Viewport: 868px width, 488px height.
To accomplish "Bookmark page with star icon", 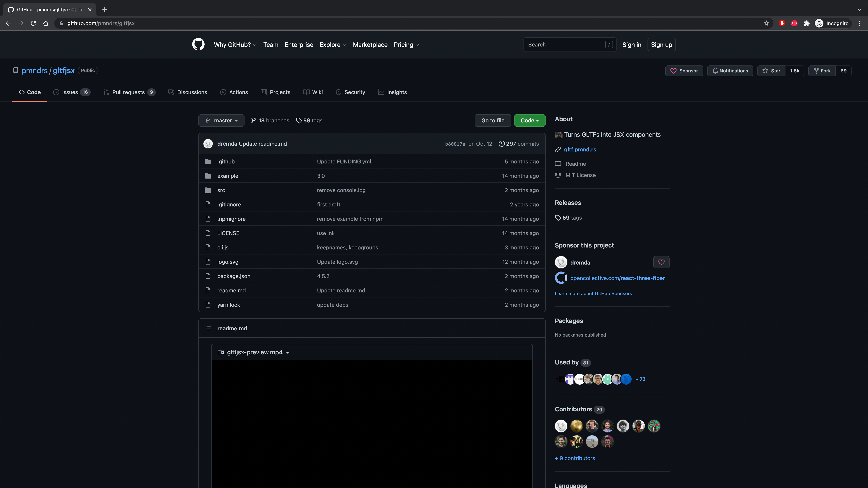I will click(766, 23).
